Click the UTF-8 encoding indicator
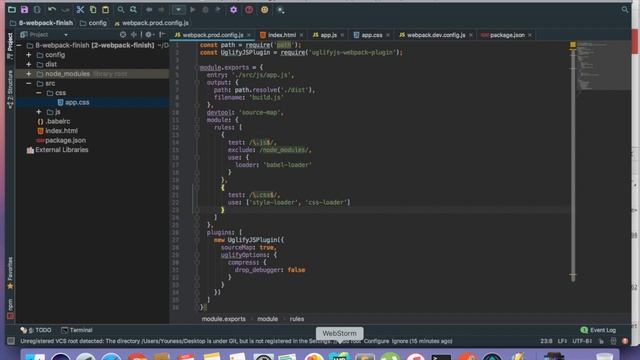This screenshot has width=640, height=360. point(582,341)
